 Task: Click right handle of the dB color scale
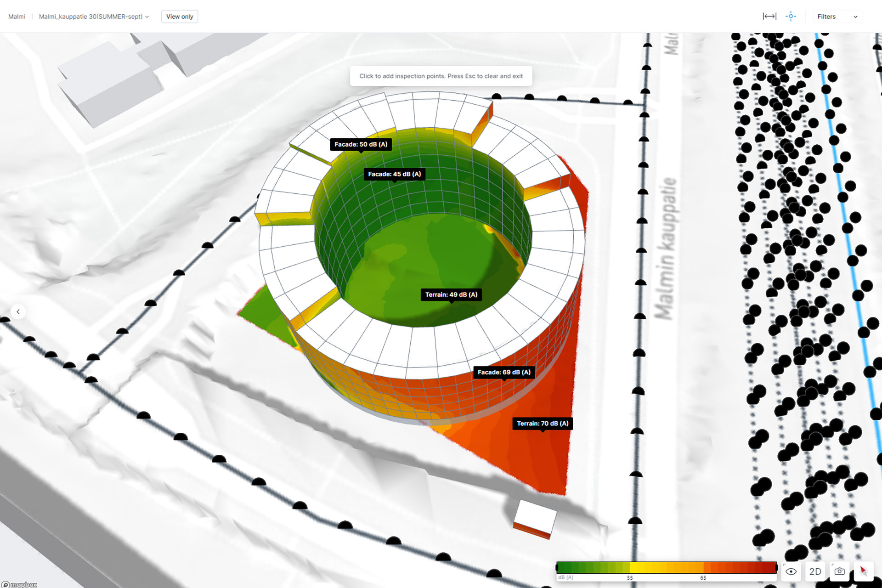pyautogui.click(x=776, y=568)
